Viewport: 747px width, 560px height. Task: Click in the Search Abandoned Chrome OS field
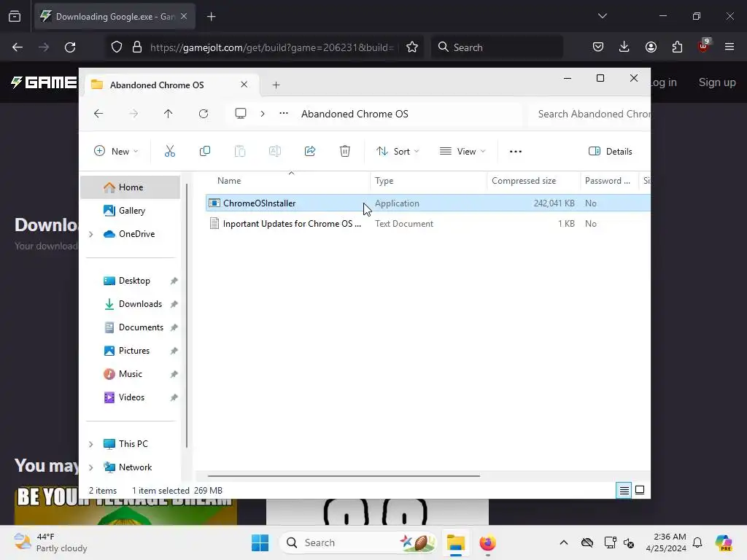(x=589, y=114)
